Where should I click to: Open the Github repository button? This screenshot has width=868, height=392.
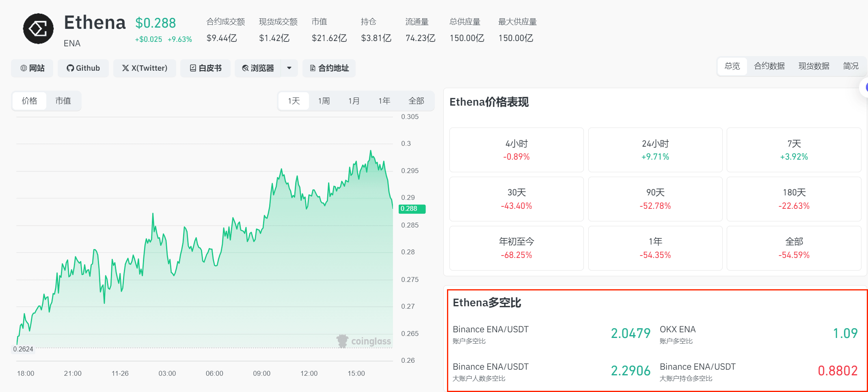coord(83,68)
